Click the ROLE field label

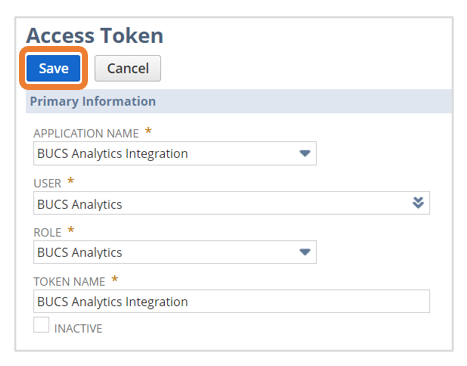click(47, 232)
